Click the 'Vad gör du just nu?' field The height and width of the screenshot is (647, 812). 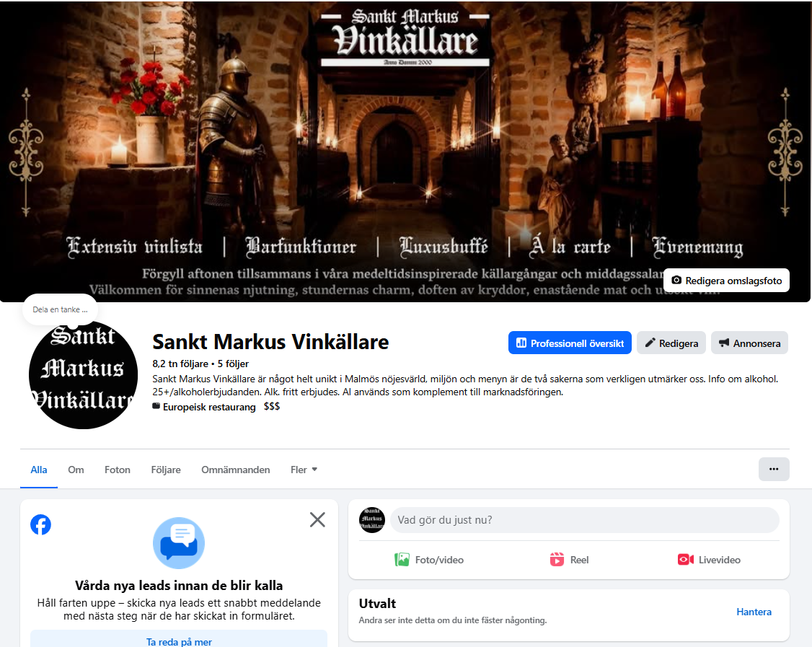[585, 520]
